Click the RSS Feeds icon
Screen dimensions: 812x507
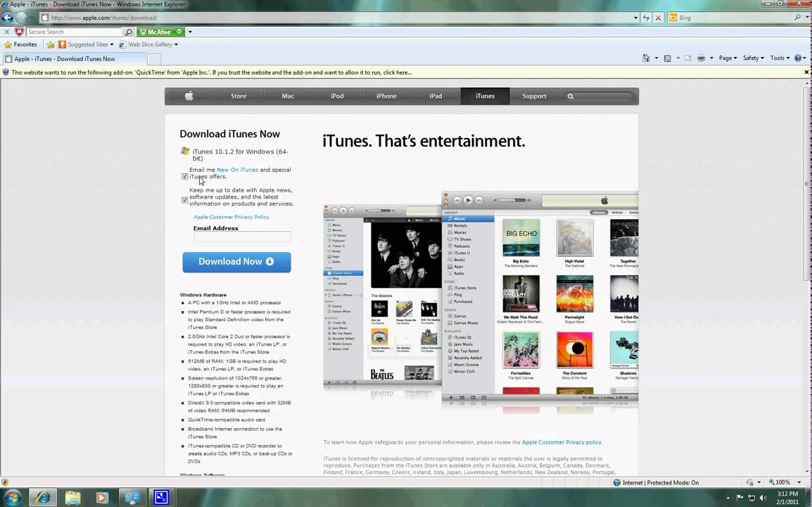coord(668,58)
